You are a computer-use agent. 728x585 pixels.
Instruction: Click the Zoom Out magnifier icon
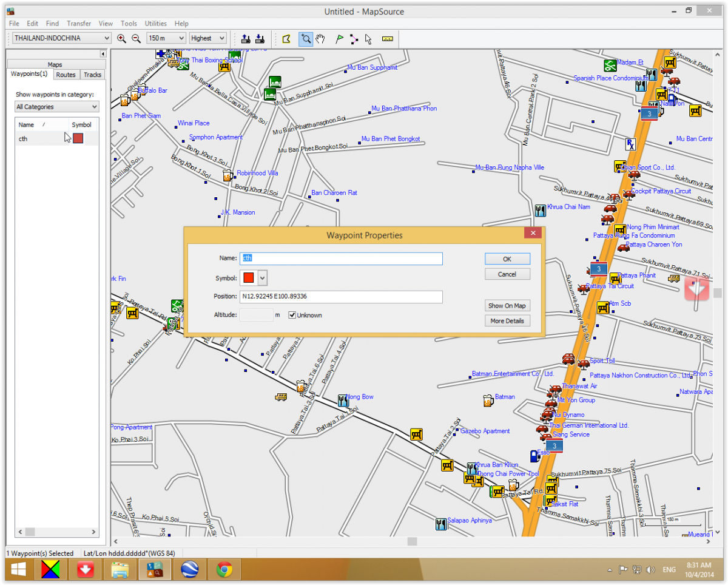[x=136, y=38]
